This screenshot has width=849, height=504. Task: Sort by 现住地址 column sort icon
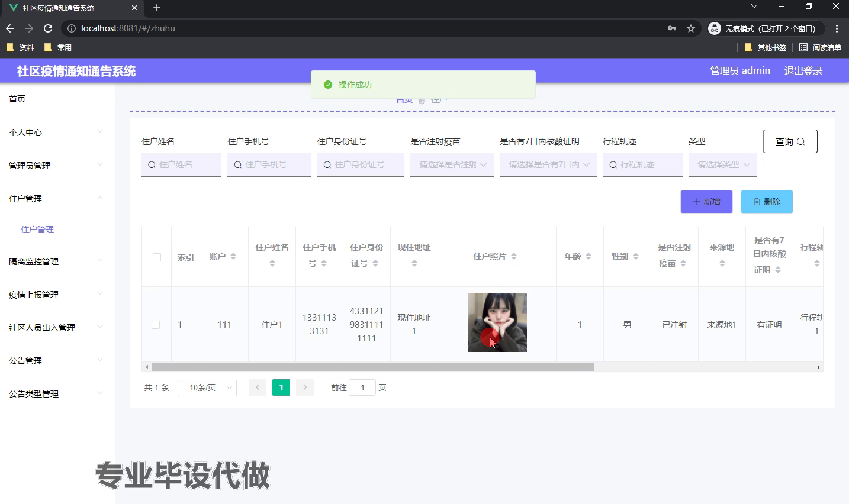coord(414,263)
